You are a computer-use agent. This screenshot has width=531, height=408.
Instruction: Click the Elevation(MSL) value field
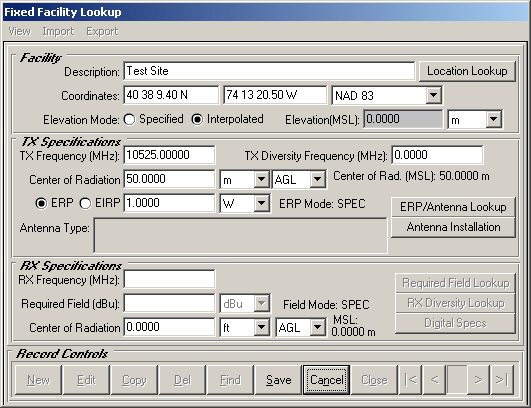coord(403,119)
